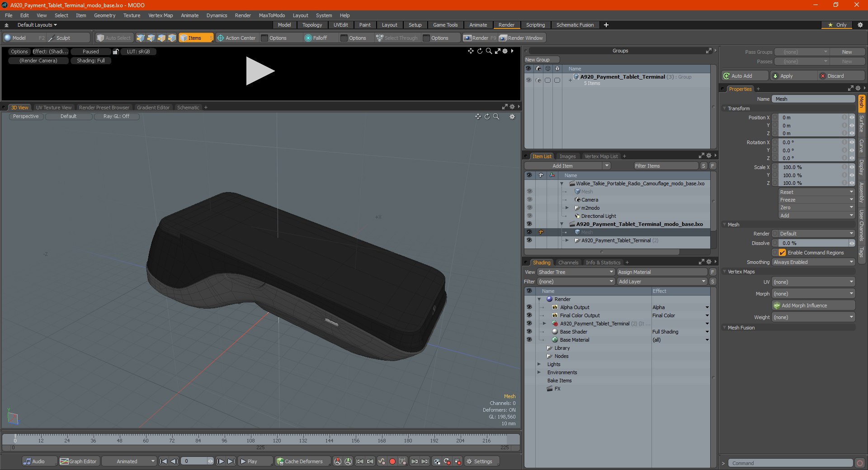
Task: Jump to last frame
Action: [x=231, y=461]
